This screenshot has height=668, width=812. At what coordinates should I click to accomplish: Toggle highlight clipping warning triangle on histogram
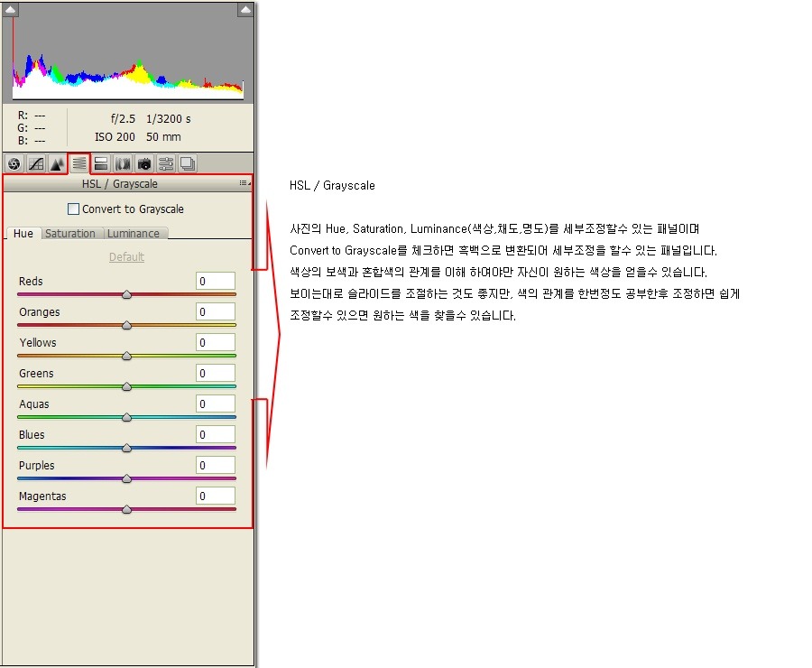tap(245, 9)
